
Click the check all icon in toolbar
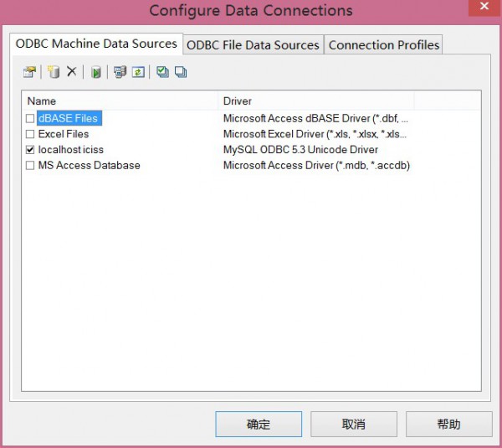point(162,73)
